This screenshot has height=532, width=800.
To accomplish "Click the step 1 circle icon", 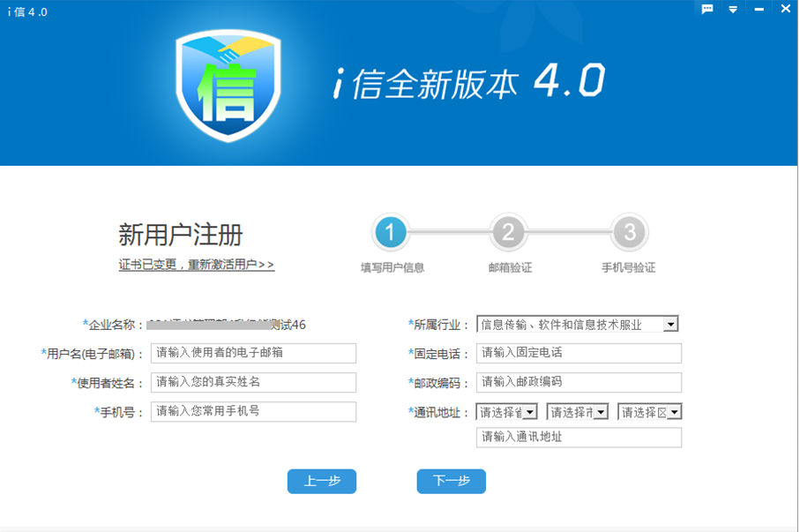I will click(390, 234).
